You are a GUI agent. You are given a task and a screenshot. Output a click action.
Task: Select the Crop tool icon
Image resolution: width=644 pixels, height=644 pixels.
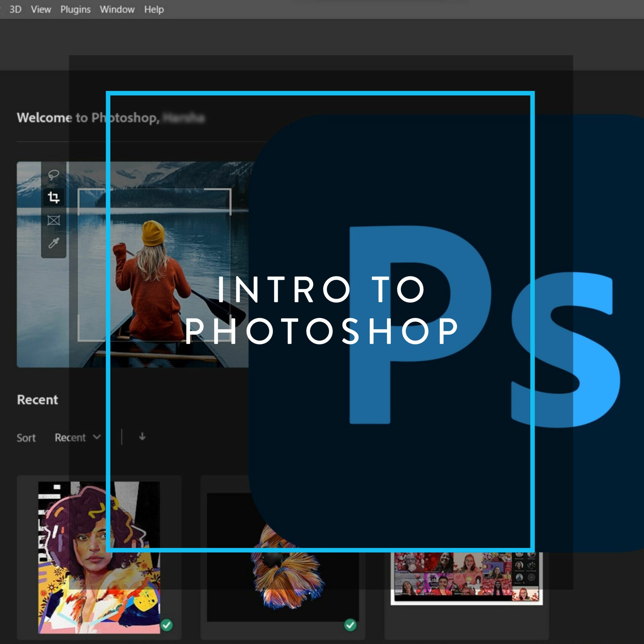54,197
